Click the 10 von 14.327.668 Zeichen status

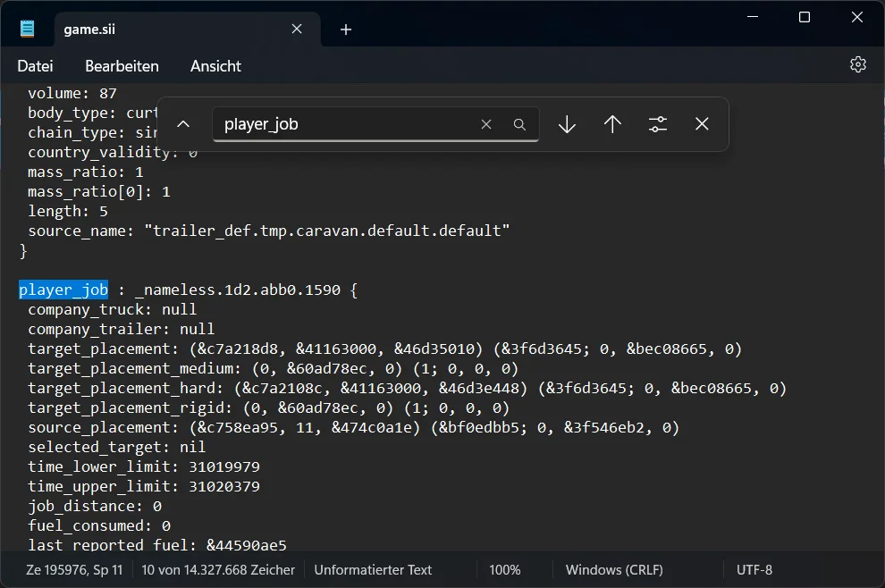[x=218, y=570]
